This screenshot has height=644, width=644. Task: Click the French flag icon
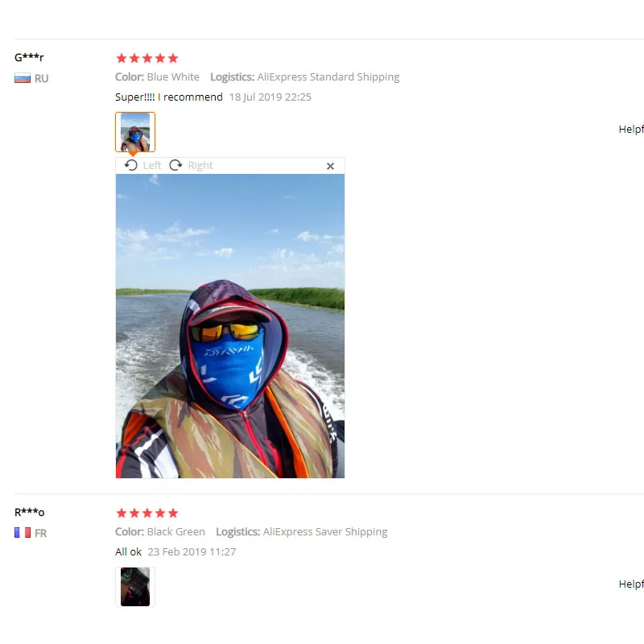pyautogui.click(x=23, y=533)
